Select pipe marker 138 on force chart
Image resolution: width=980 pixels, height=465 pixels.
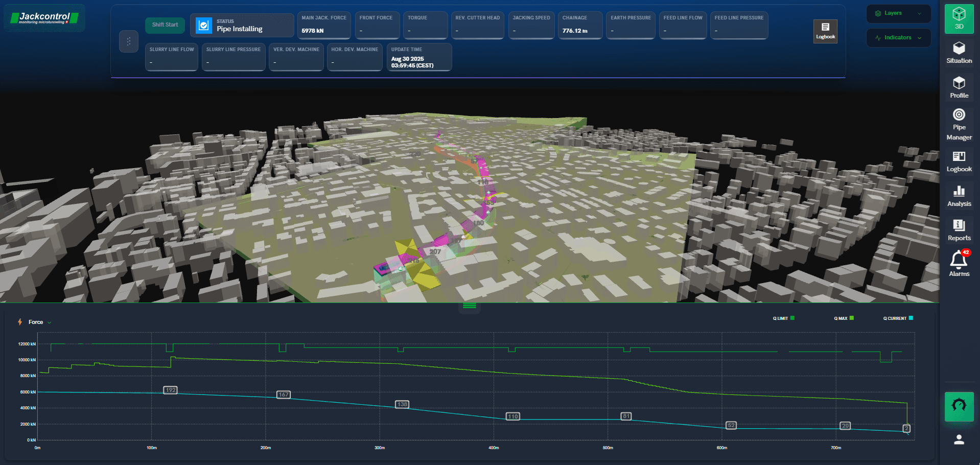[x=402, y=404]
